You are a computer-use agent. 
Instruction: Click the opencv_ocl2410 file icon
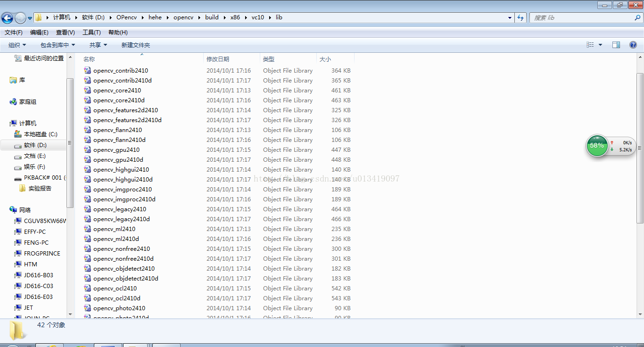pos(87,288)
